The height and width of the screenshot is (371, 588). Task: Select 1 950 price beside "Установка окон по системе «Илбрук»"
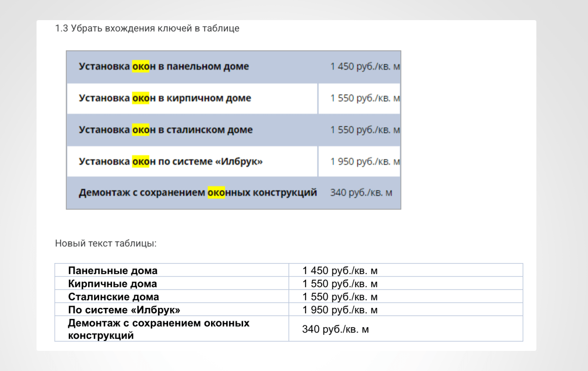pos(365,161)
